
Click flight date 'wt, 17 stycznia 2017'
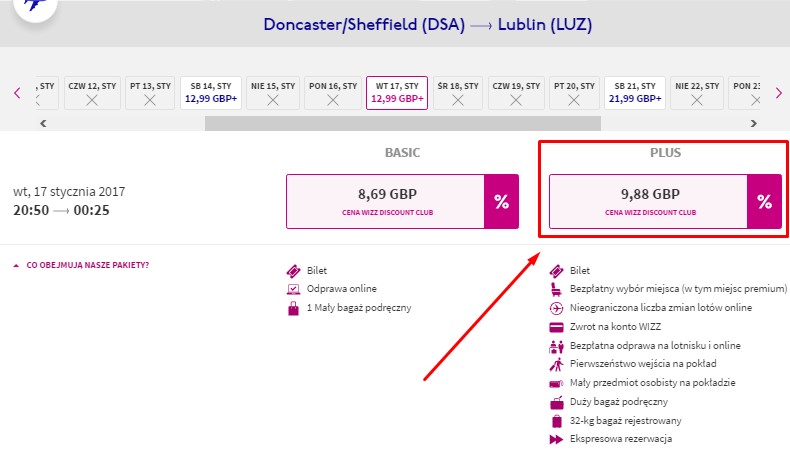[x=69, y=192]
